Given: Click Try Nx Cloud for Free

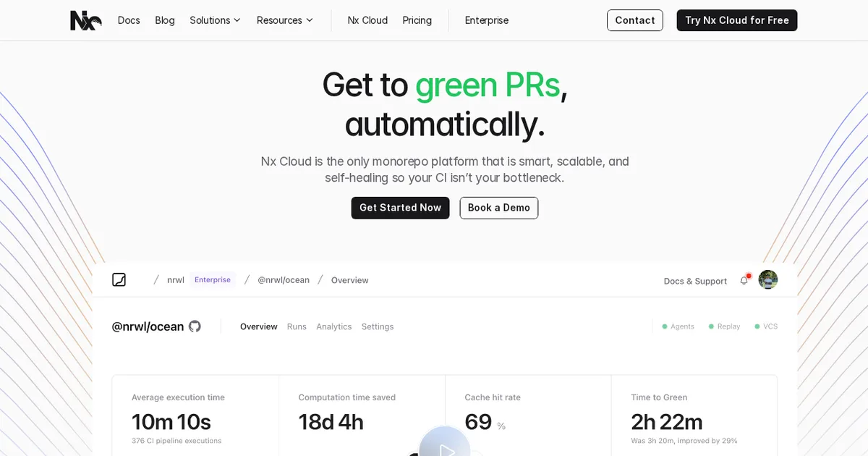Looking at the screenshot, I should [737, 20].
